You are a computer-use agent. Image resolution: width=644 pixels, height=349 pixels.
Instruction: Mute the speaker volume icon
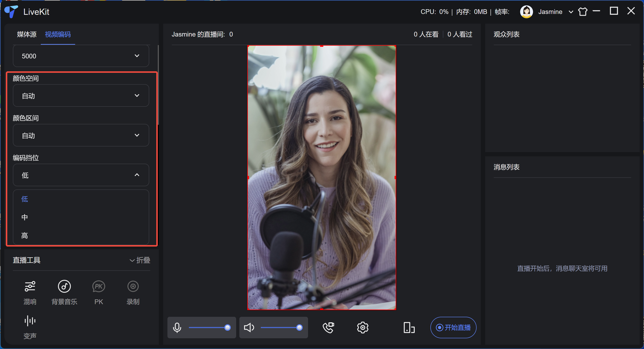click(x=249, y=328)
